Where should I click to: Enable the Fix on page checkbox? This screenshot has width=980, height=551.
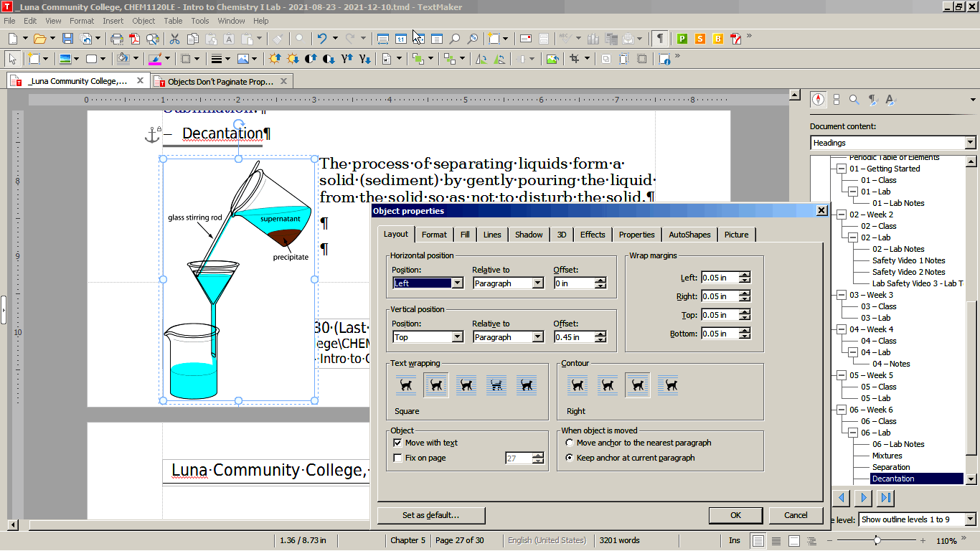point(397,458)
